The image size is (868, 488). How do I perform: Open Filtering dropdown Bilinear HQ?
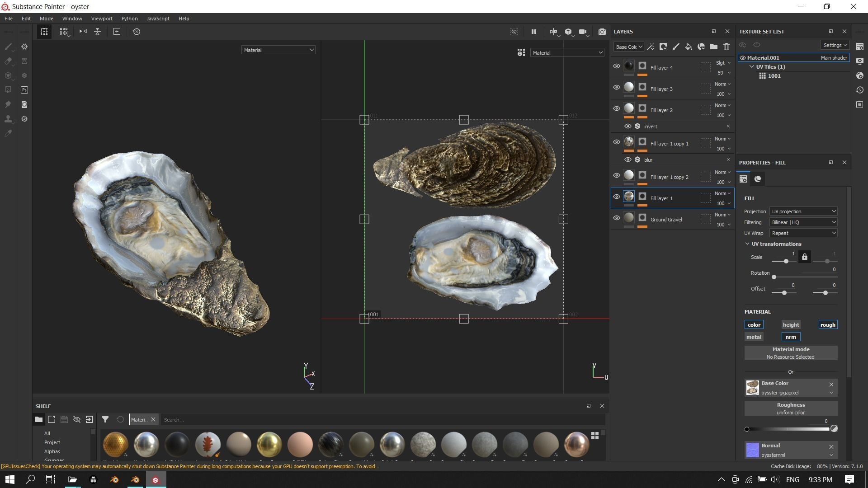pos(803,222)
